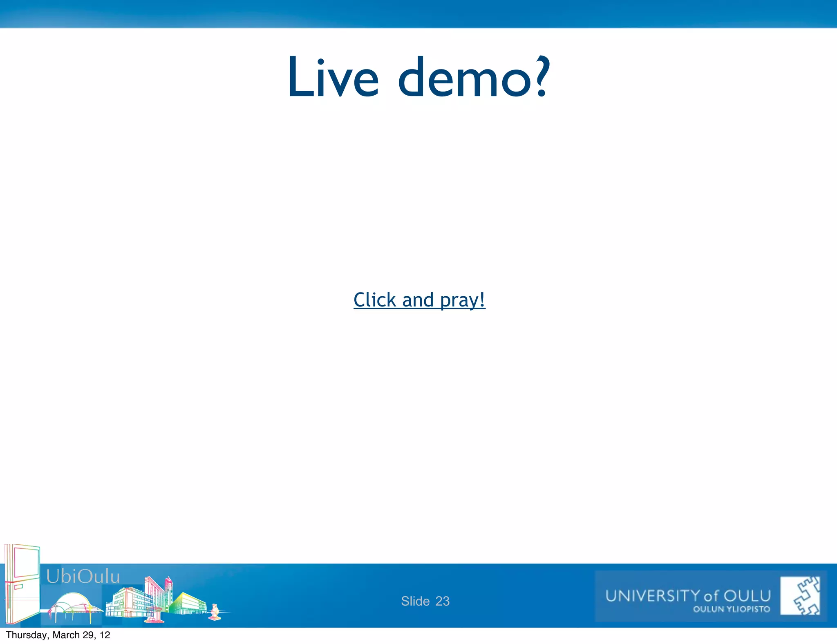
Task: Click the "UNIVERSITY of OULU" text
Action: 688,596
